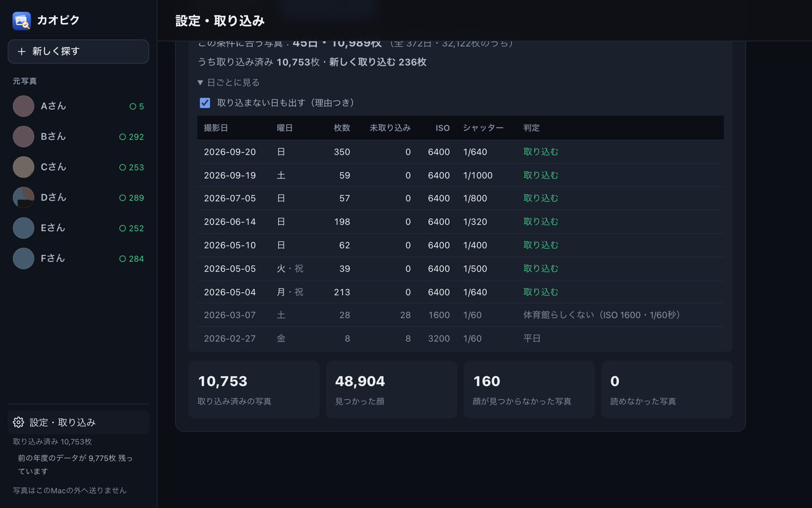This screenshot has height=508, width=812.
Task: Select the 2026-02-27 date cell
Action: (230, 338)
